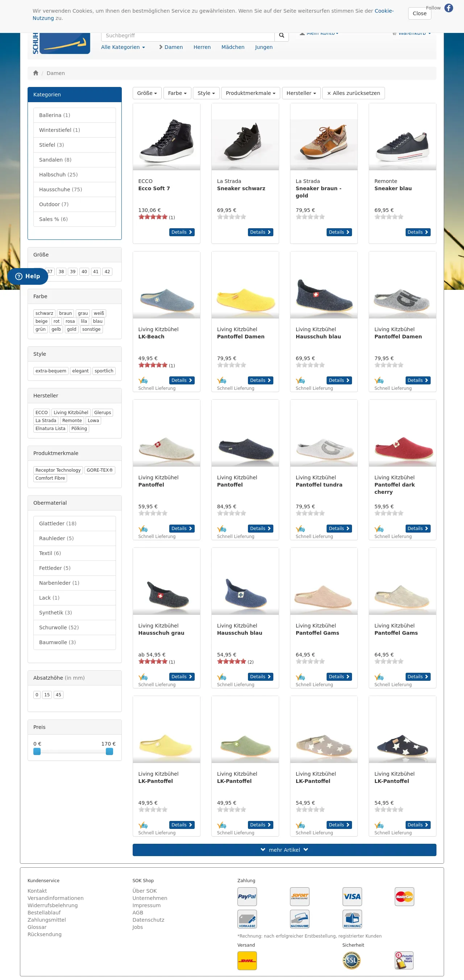Open the Versandinformationen footer link
This screenshot has width=464, height=980.
[55, 898]
